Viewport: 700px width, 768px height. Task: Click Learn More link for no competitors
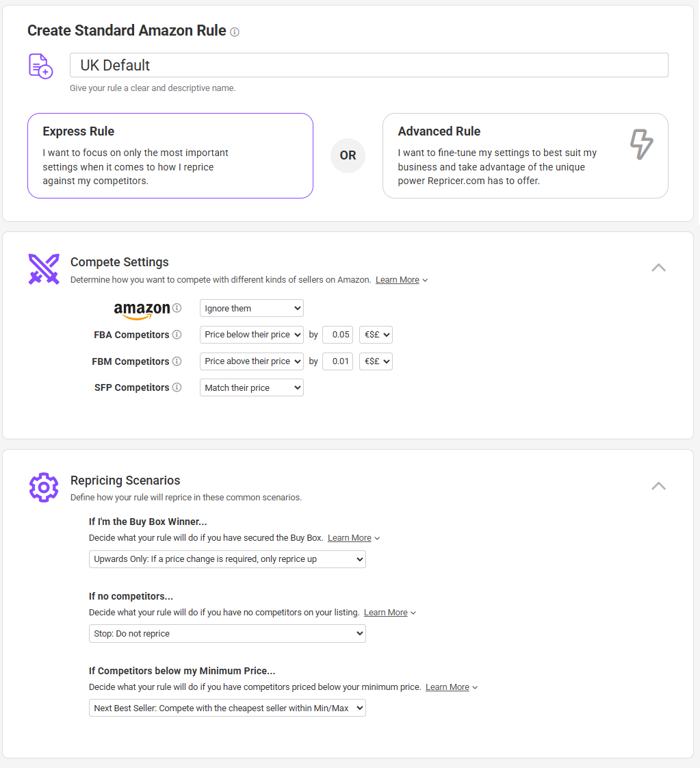click(386, 613)
